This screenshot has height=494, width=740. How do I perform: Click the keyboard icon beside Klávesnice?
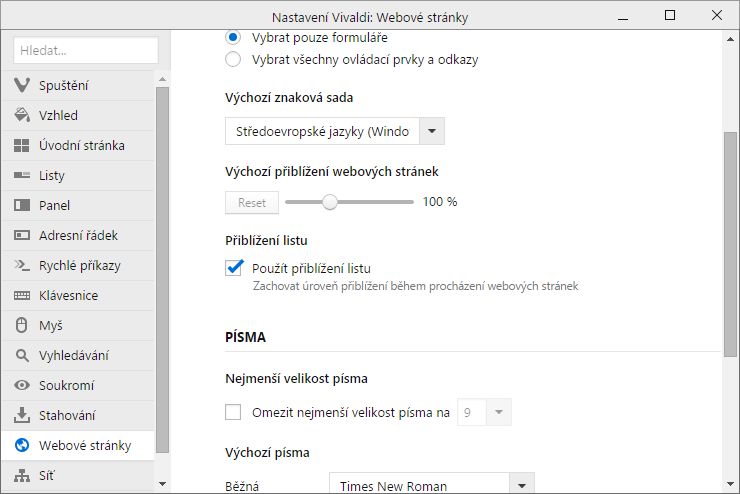[x=22, y=295]
